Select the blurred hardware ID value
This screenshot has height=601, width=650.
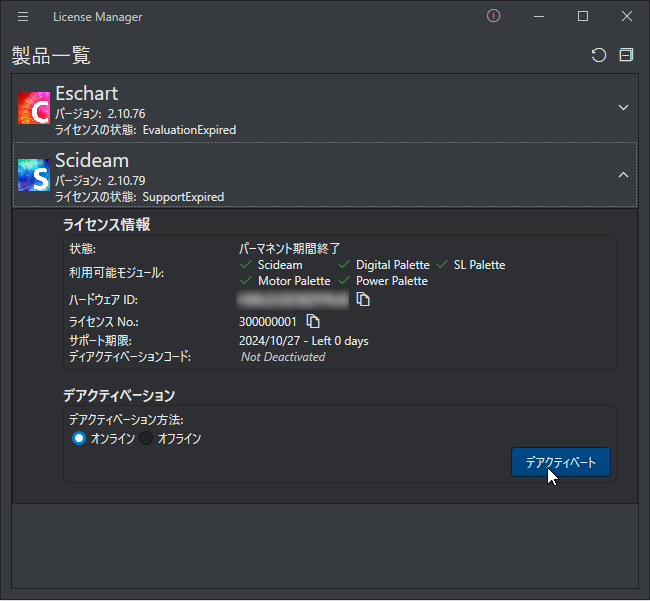tap(293, 300)
